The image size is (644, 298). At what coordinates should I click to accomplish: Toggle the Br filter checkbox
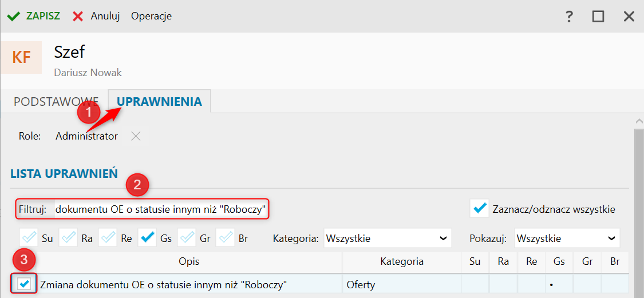click(x=225, y=238)
